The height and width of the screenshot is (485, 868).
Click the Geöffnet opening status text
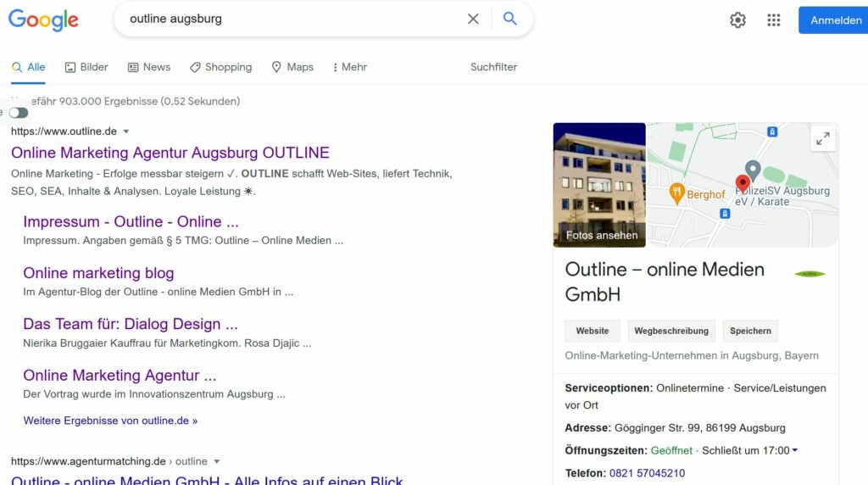pos(671,451)
